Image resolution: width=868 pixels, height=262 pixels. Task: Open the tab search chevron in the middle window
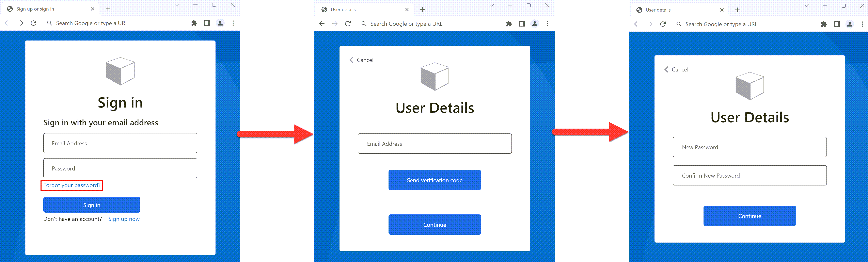point(492,5)
